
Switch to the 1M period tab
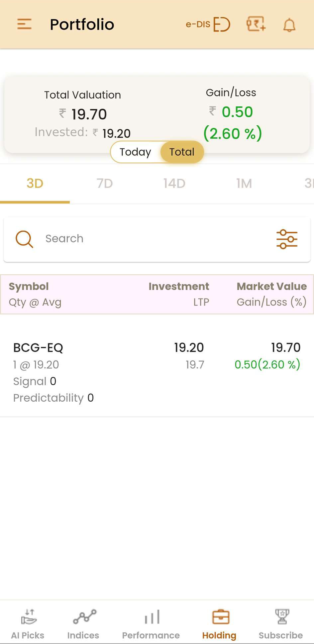pyautogui.click(x=244, y=184)
